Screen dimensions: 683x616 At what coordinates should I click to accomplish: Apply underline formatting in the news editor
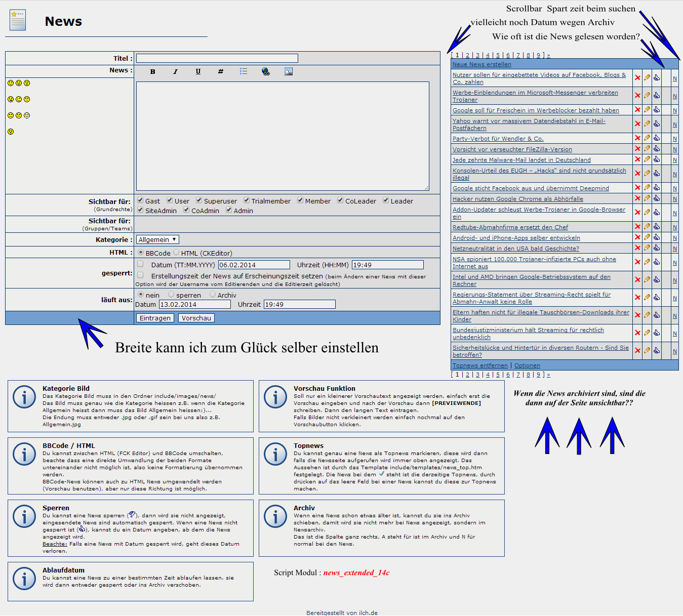(198, 71)
